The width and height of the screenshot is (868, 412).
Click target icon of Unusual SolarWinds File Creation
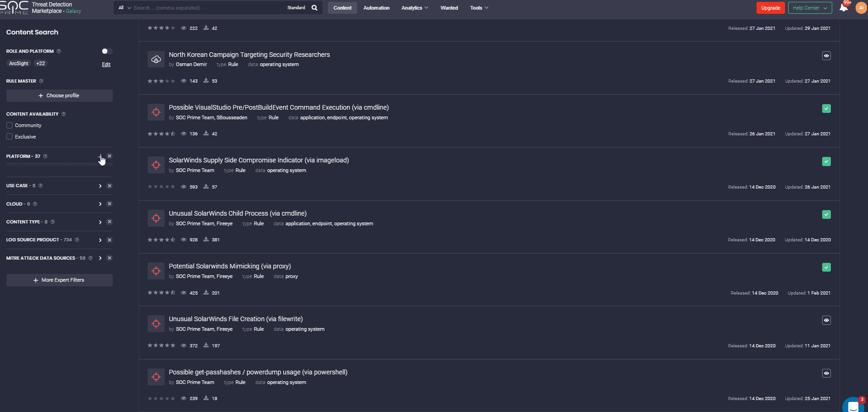point(156,323)
